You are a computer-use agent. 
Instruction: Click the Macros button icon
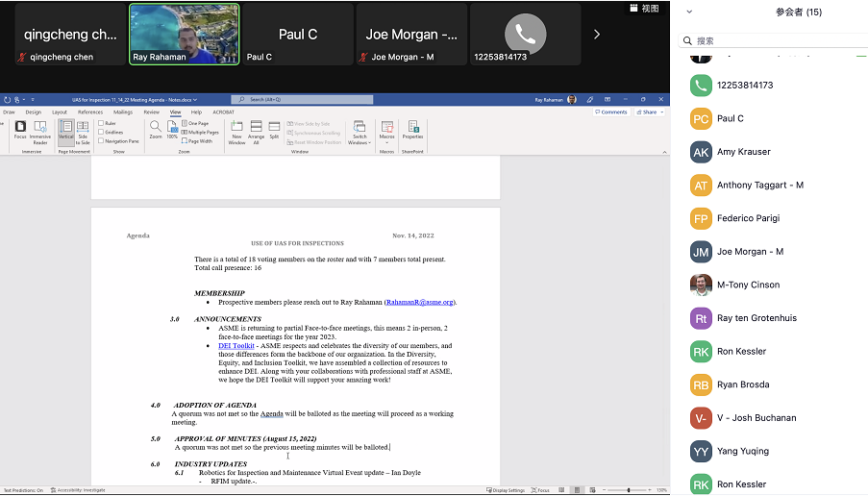pos(387,126)
